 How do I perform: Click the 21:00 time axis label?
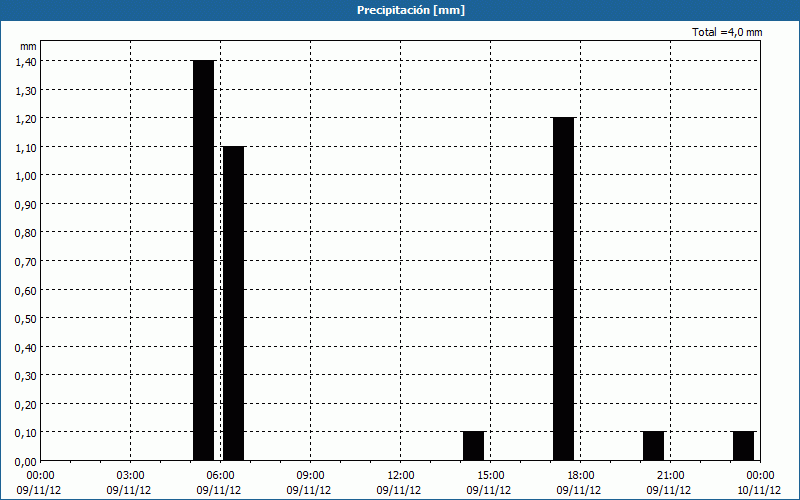point(670,476)
